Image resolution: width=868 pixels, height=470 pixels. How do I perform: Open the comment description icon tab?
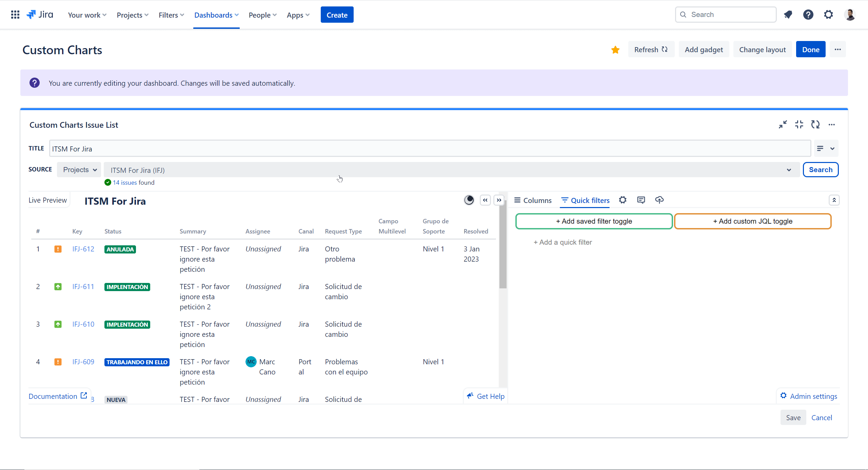coord(641,200)
